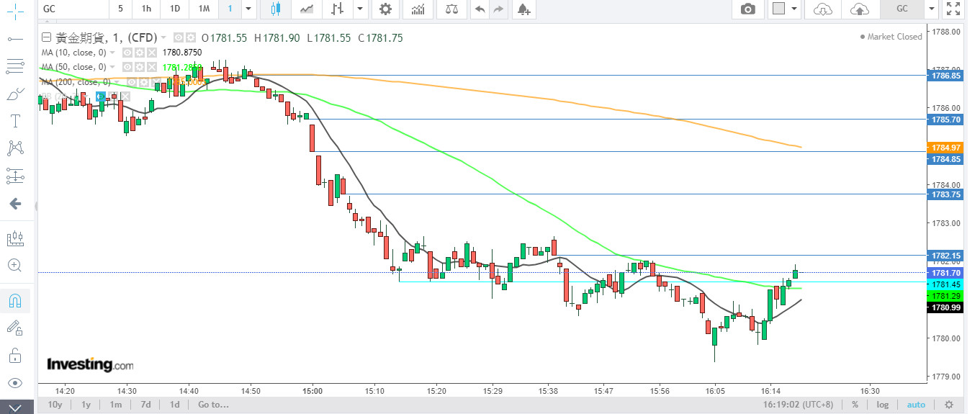
Task: Enter fullscreen mode for the chart
Action: point(953,9)
